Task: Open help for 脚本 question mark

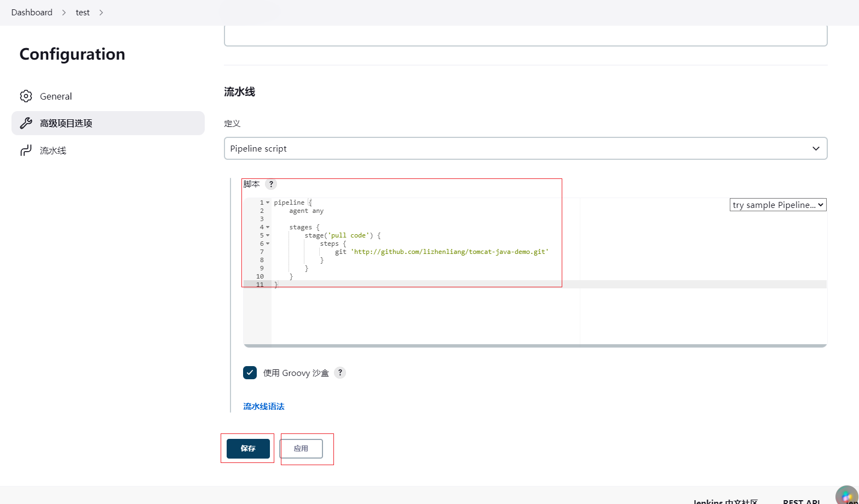Action: pyautogui.click(x=271, y=184)
